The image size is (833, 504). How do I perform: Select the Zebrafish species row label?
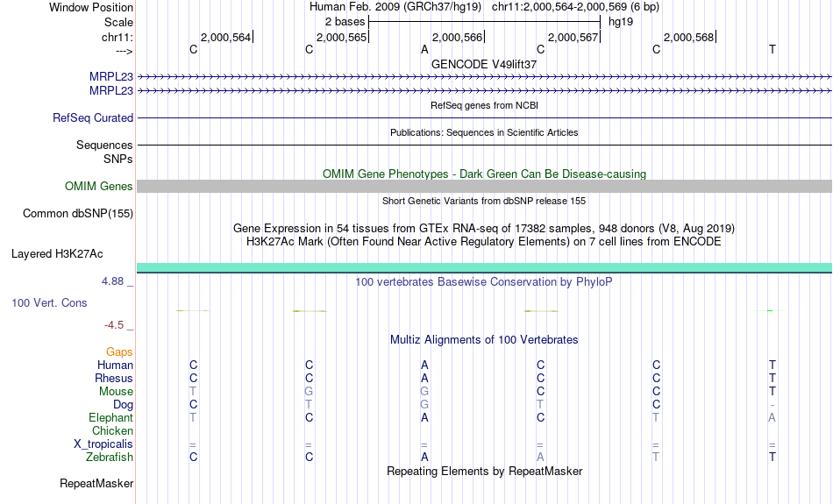coord(110,457)
